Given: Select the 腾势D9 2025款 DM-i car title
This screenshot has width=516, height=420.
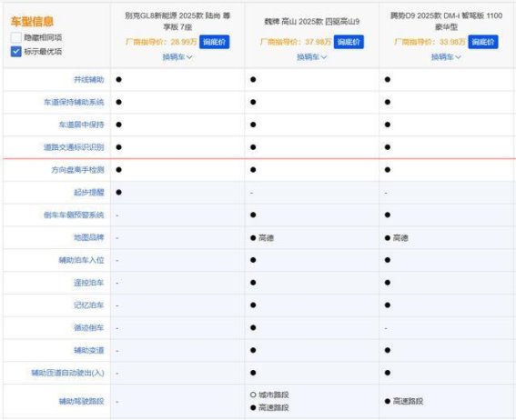Looking at the screenshot, I should click(x=446, y=21).
